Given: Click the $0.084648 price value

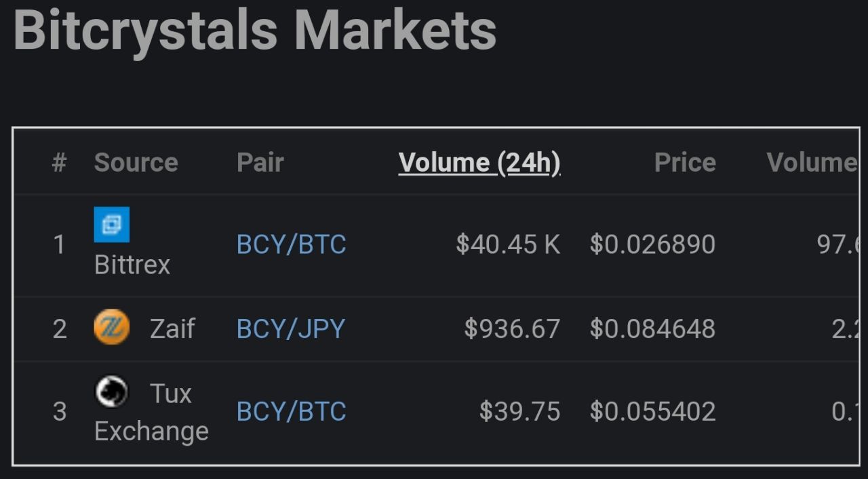Looking at the screenshot, I should (652, 329).
